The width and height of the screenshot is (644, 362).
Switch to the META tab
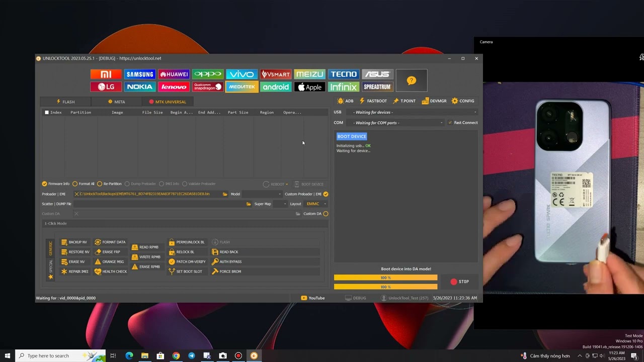tap(116, 102)
